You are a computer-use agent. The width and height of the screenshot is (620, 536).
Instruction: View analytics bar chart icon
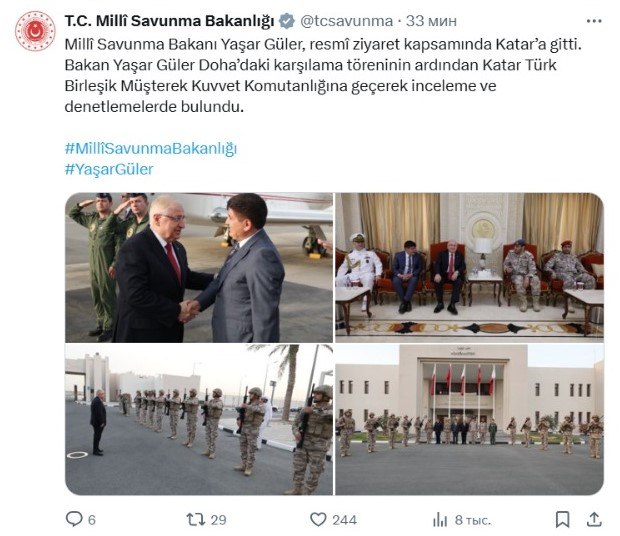click(x=440, y=519)
